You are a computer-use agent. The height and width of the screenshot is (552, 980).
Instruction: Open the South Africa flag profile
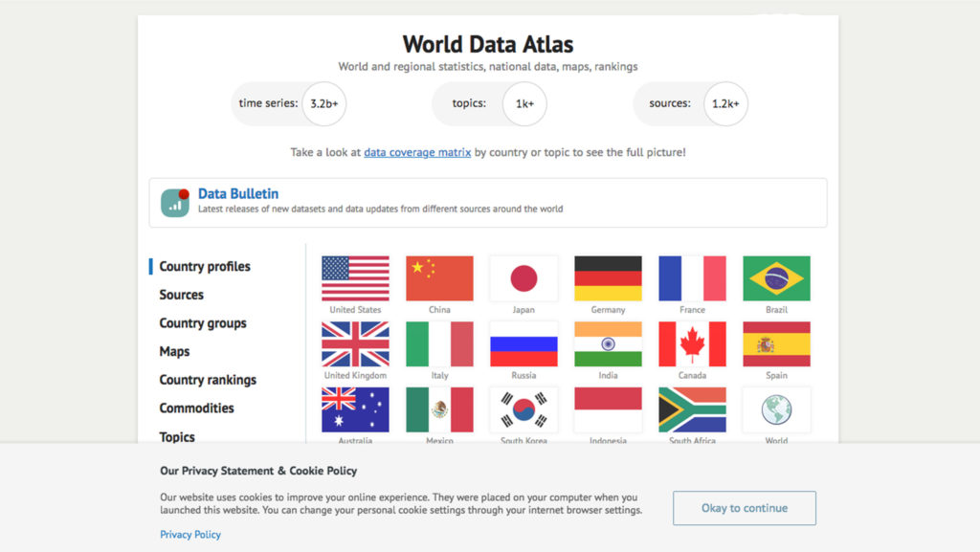pyautogui.click(x=693, y=409)
